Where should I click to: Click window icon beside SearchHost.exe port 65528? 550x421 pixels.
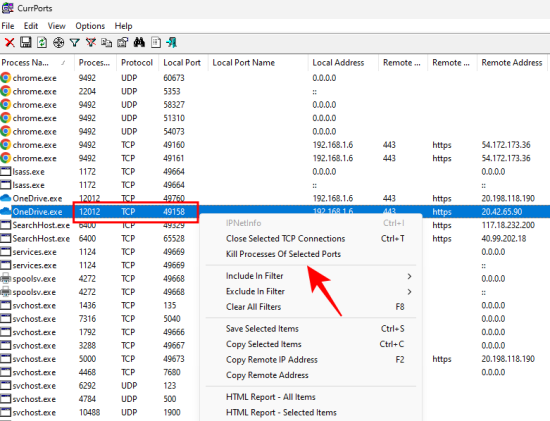click(6, 239)
